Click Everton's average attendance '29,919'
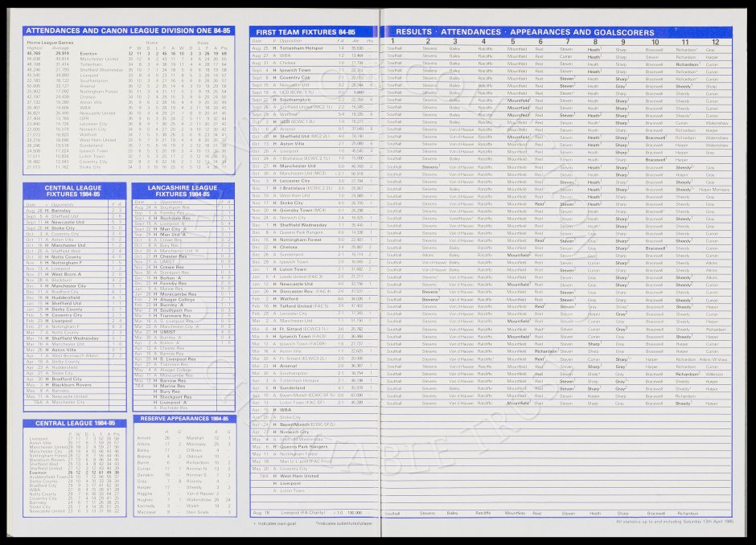The image size is (756, 545). pyautogui.click(x=62, y=54)
